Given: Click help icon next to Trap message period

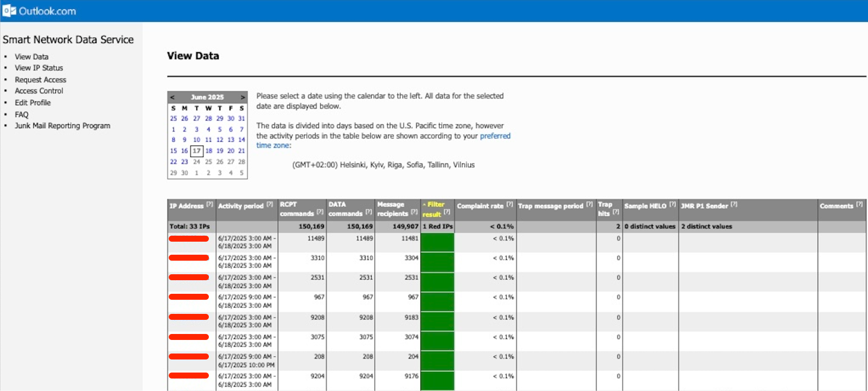Looking at the screenshot, I should pyautogui.click(x=589, y=205).
